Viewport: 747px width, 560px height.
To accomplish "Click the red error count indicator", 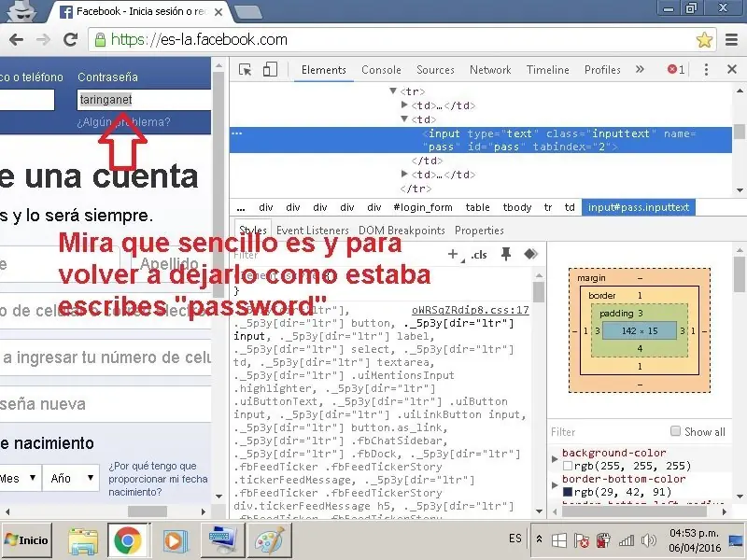I will coord(676,69).
